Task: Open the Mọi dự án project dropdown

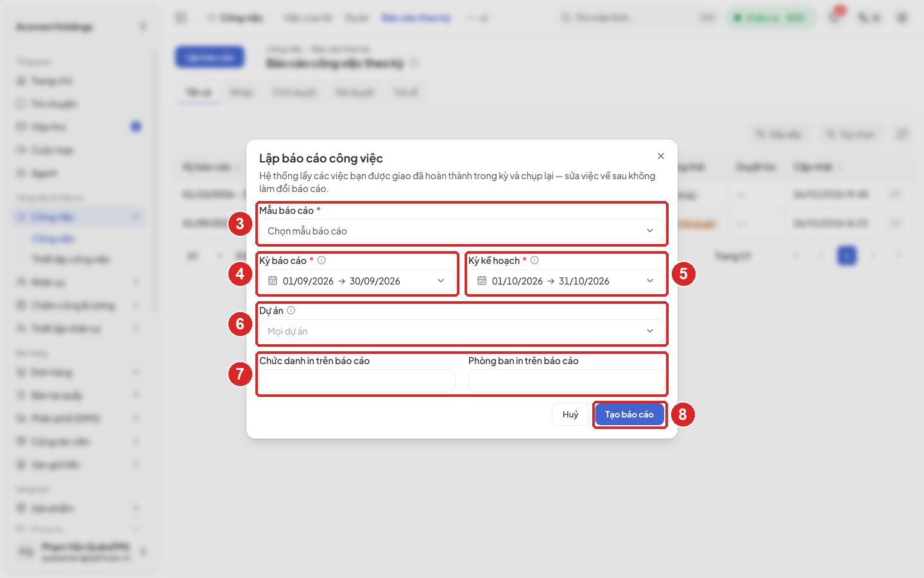Action: click(x=462, y=331)
